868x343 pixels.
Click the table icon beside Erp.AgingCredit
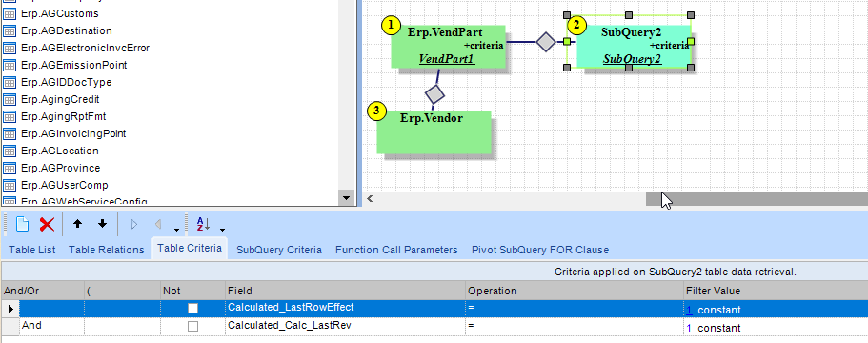[10, 99]
